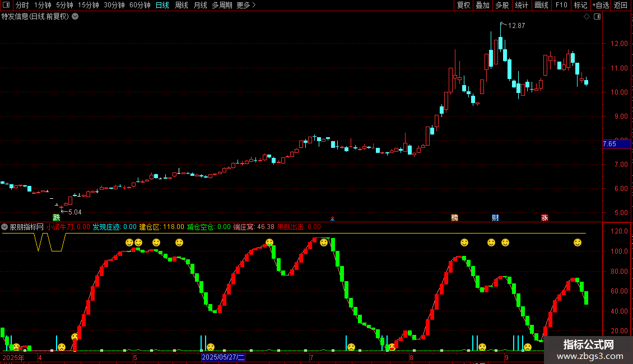
Task: Click the 特发信息(日线.前复权) chart title
Action: click(x=35, y=17)
